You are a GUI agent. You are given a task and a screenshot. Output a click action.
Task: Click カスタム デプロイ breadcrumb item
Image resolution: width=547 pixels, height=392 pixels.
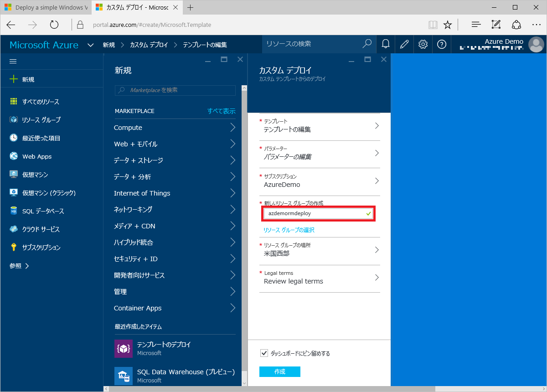click(x=149, y=45)
